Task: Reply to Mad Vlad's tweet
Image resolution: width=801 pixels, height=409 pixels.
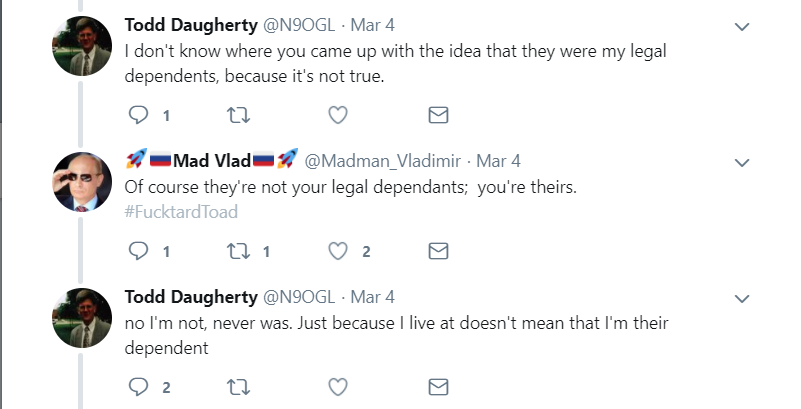Action: coord(140,251)
